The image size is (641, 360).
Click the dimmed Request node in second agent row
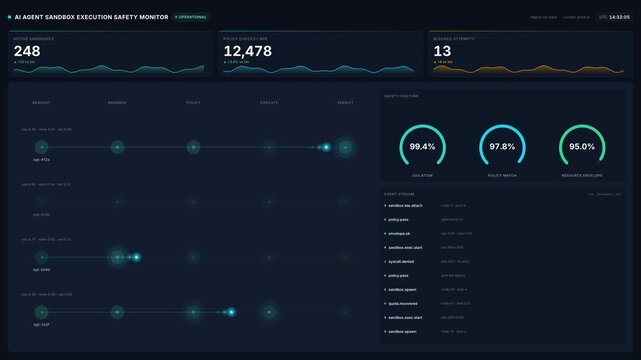[41, 202]
